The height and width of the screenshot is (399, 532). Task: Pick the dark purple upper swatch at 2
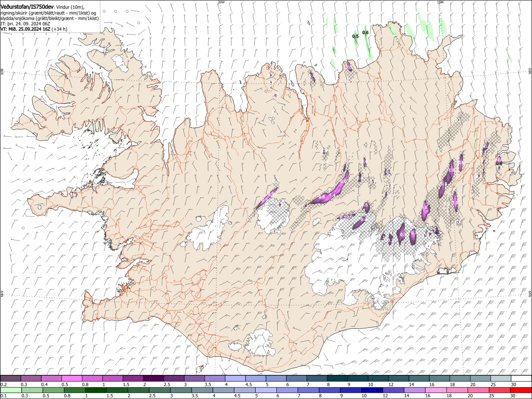pyautogui.click(x=153, y=379)
